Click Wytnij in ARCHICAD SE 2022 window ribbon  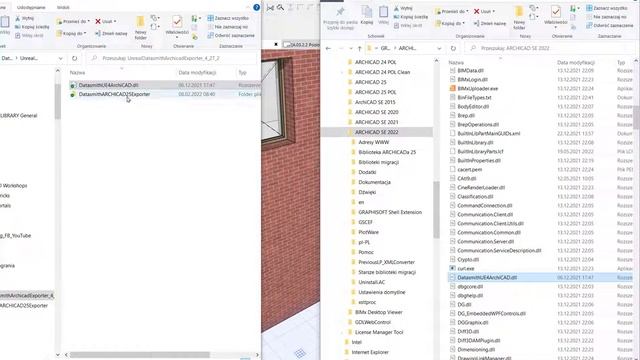pyautogui.click(x=403, y=8)
